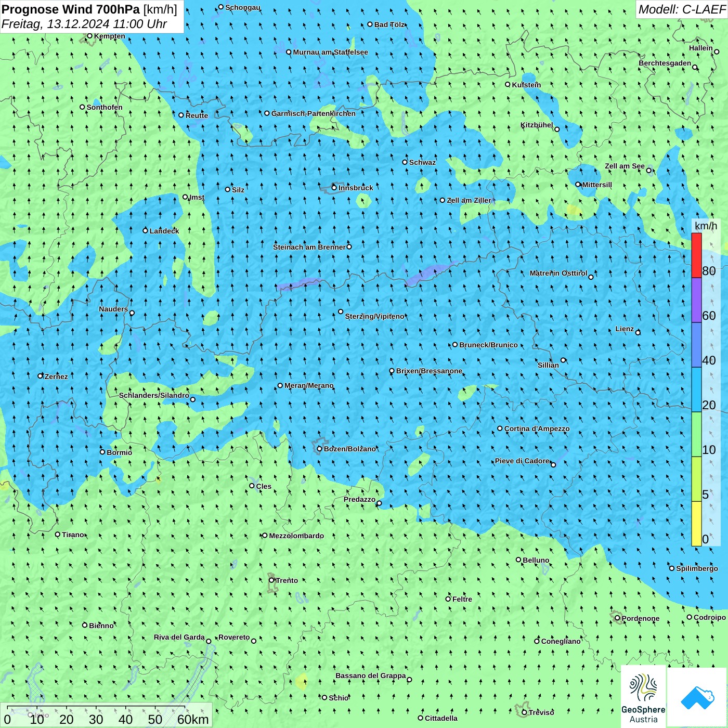
Task: Click the date 'Freitag, 13.12.2024 11:00 Uhr'
Action: (x=84, y=24)
